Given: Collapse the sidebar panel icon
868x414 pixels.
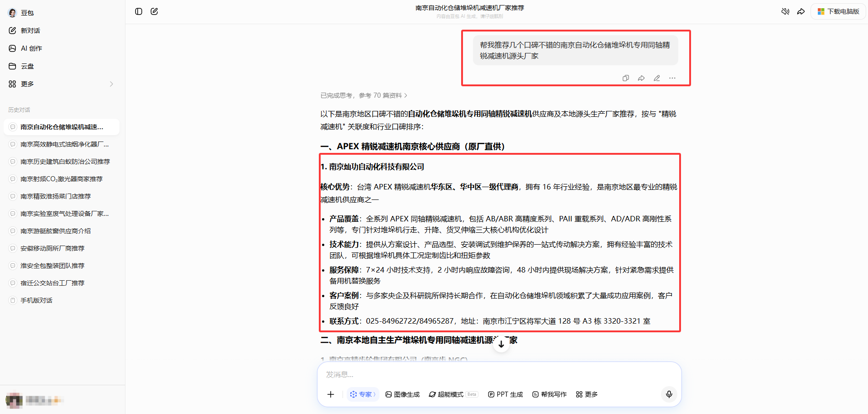Looking at the screenshot, I should pyautogui.click(x=139, y=11).
